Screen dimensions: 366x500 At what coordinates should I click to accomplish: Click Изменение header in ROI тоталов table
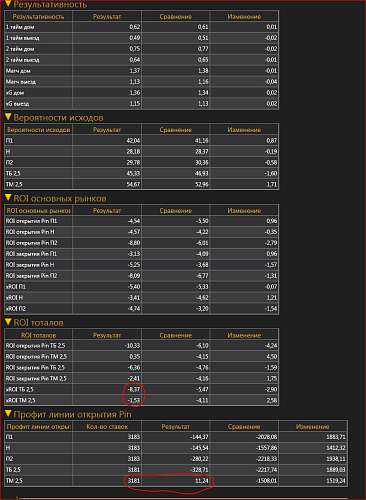[244, 335]
